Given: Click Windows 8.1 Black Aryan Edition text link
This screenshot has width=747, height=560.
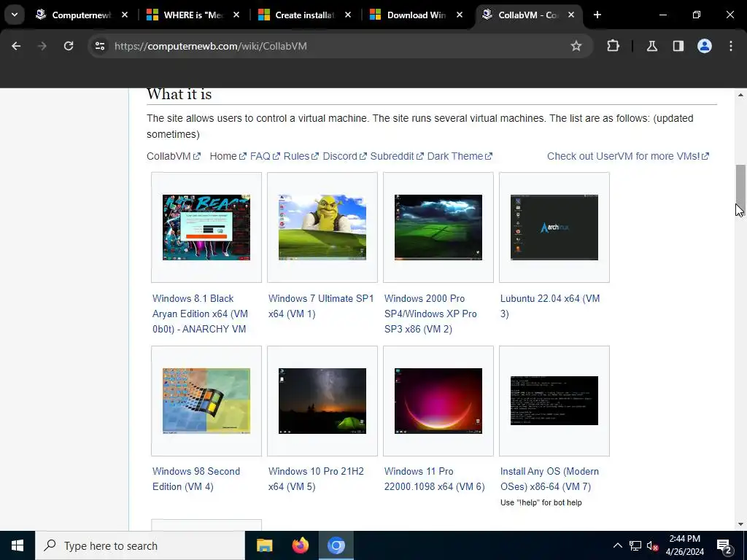Looking at the screenshot, I should point(200,314).
